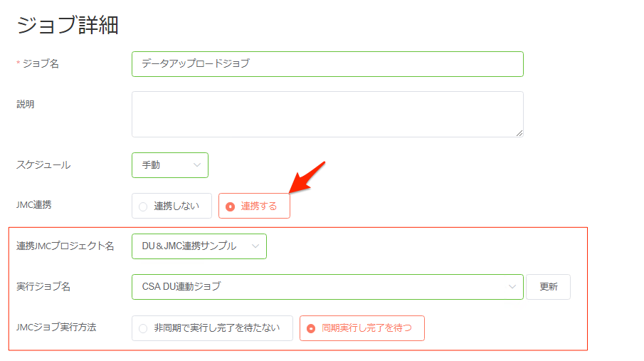This screenshot has height=361, width=644.
Task: Click the JMC連携 field label
Action: 33,204
